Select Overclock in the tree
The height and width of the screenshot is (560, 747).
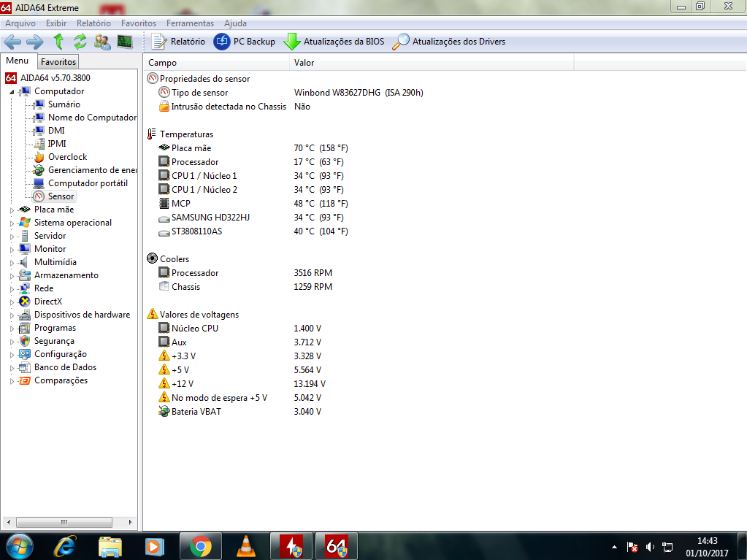68,157
